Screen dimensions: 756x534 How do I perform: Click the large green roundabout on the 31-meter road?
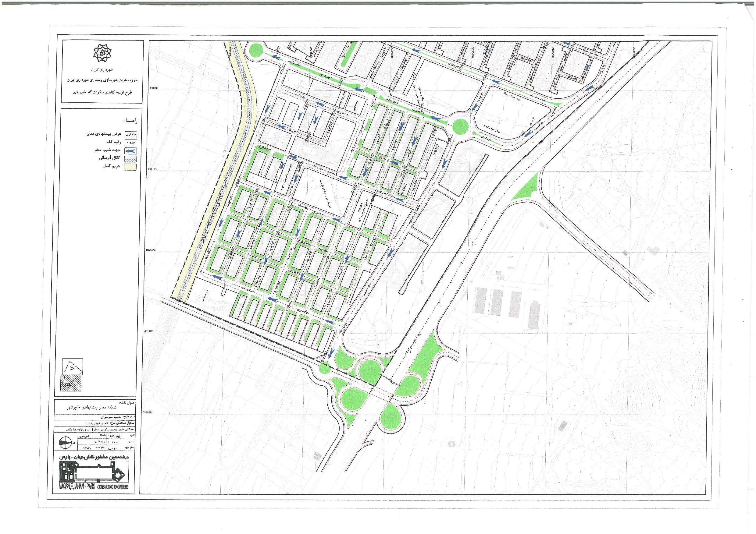(x=460, y=126)
